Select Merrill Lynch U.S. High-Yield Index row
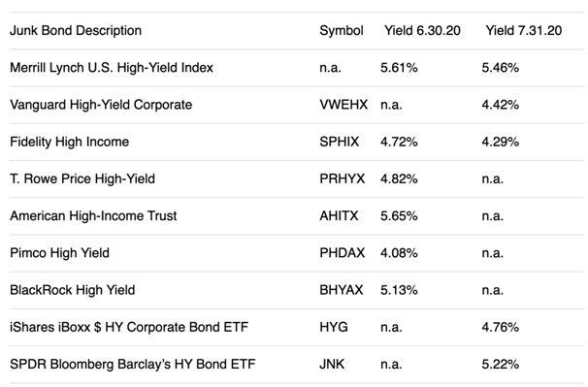 pyautogui.click(x=296, y=68)
